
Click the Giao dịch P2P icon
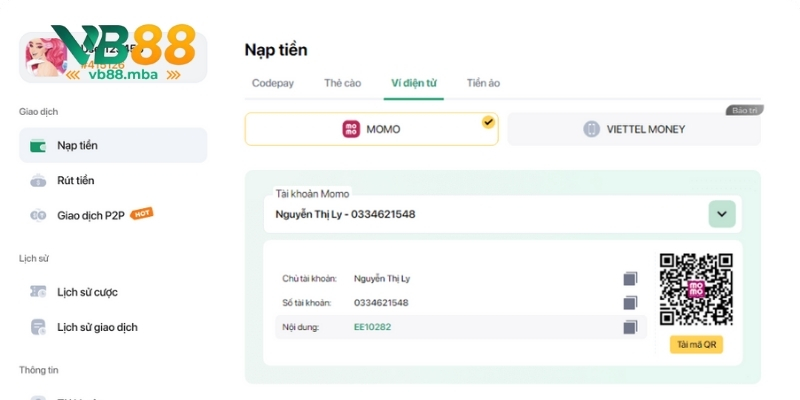pos(38,214)
